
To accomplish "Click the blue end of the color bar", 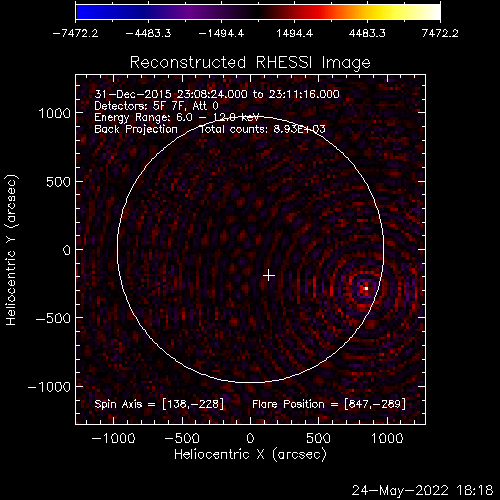I will 83,12.
